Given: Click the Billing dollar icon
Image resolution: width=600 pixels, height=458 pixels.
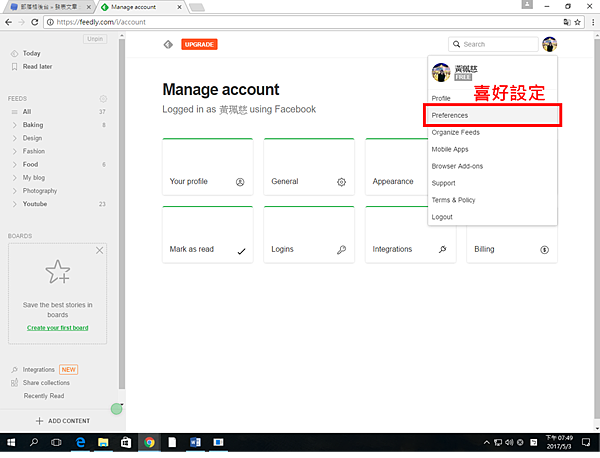Looking at the screenshot, I should 544,250.
